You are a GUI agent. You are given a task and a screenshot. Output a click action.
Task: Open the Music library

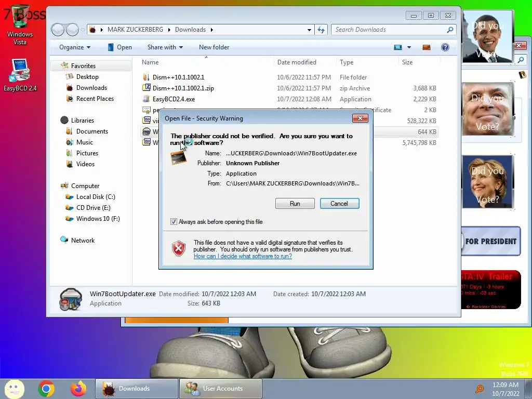coord(85,142)
